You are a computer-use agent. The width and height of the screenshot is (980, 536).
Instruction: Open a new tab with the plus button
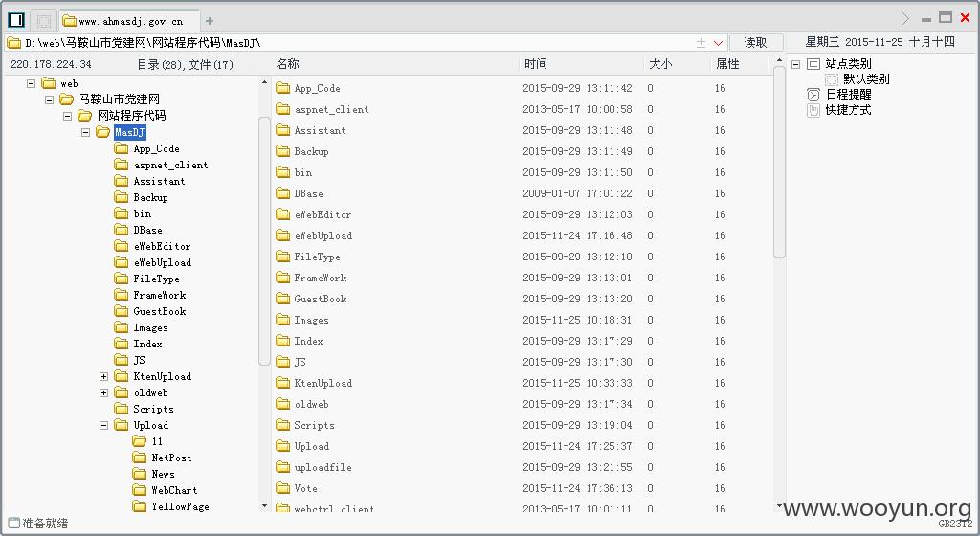[210, 21]
